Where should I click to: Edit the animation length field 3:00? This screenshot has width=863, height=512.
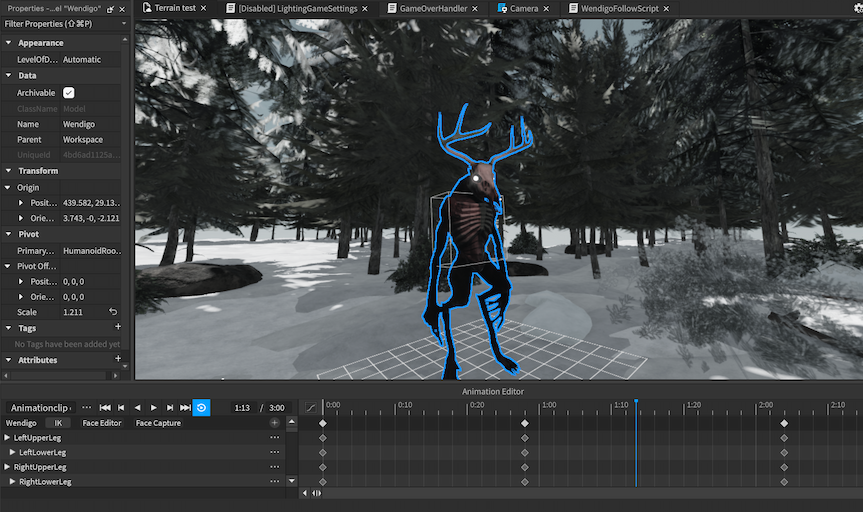[277, 408]
